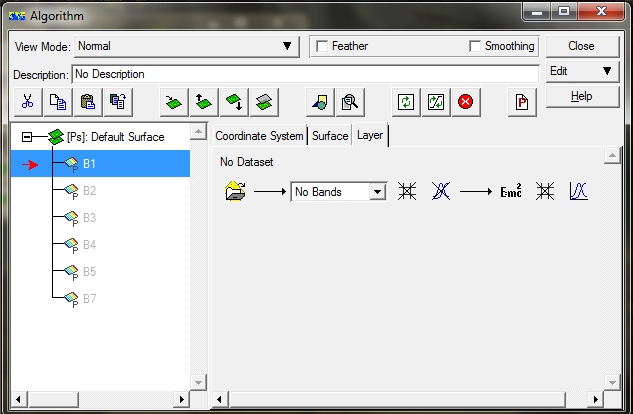
Task: Open the Edit dropdown menu
Action: pos(582,71)
